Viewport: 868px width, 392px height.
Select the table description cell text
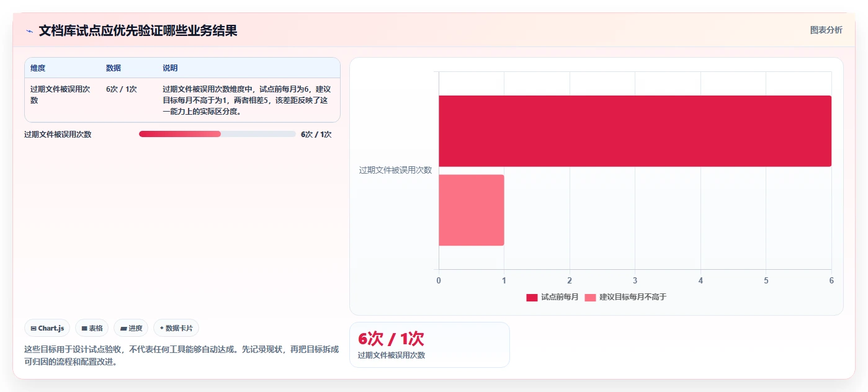pos(246,100)
